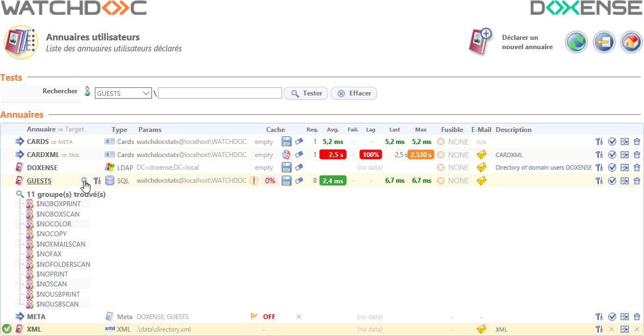Click the checkmark icon at end of GUESTS row
Viewport: 644px width, 336px height.
coord(612,181)
